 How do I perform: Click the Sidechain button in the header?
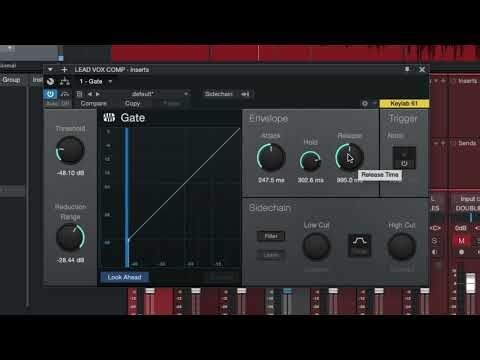click(219, 94)
